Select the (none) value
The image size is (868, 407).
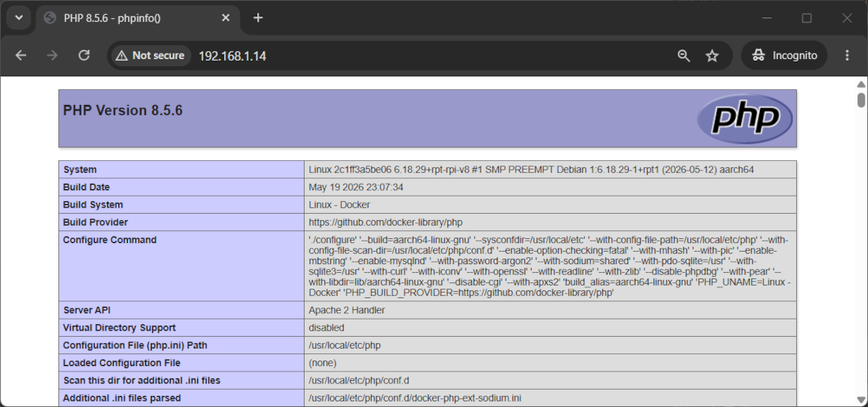pos(323,364)
